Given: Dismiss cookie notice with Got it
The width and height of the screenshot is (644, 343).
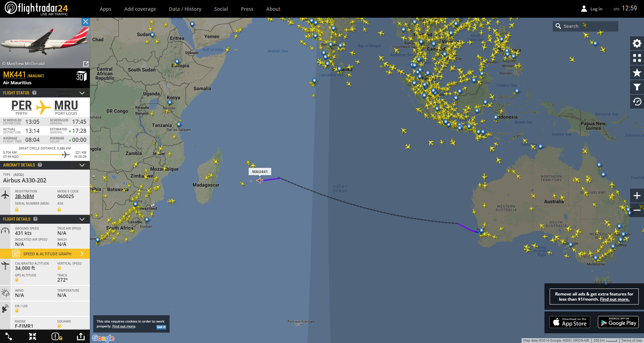Looking at the screenshot, I should 161,327.
